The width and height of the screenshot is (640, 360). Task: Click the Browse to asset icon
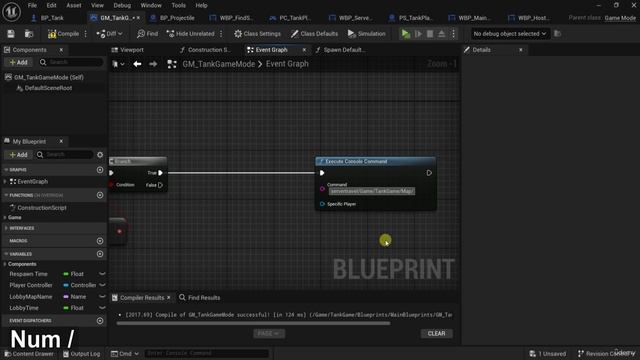tap(29, 34)
